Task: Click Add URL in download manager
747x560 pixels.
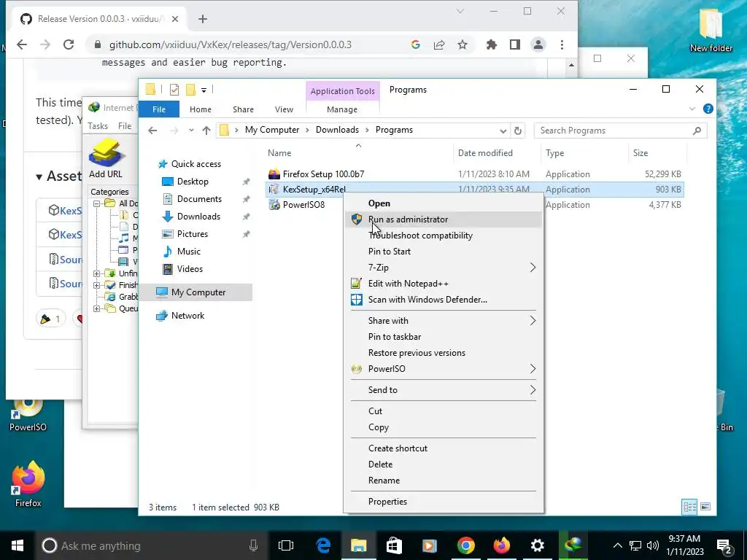Action: (x=106, y=158)
